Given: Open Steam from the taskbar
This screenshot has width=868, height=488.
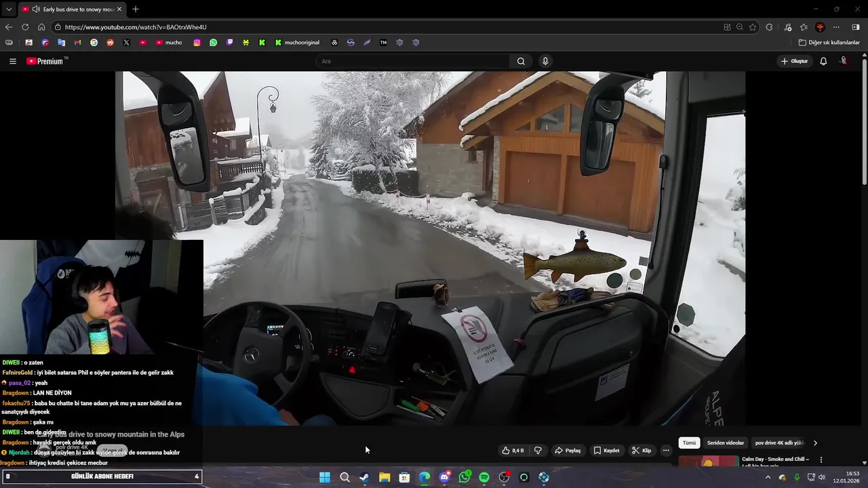Looking at the screenshot, I should pos(364,477).
